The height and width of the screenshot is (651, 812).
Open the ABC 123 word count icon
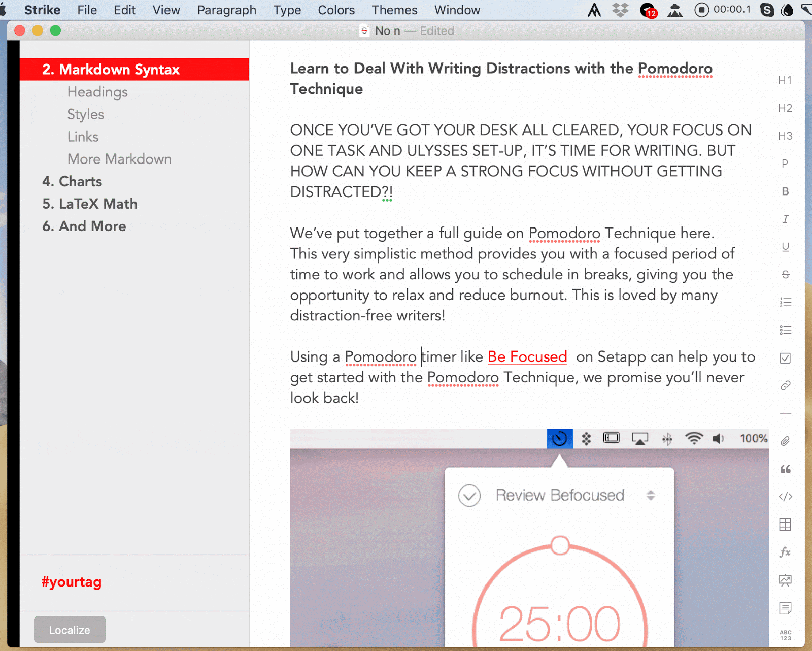pyautogui.click(x=785, y=635)
